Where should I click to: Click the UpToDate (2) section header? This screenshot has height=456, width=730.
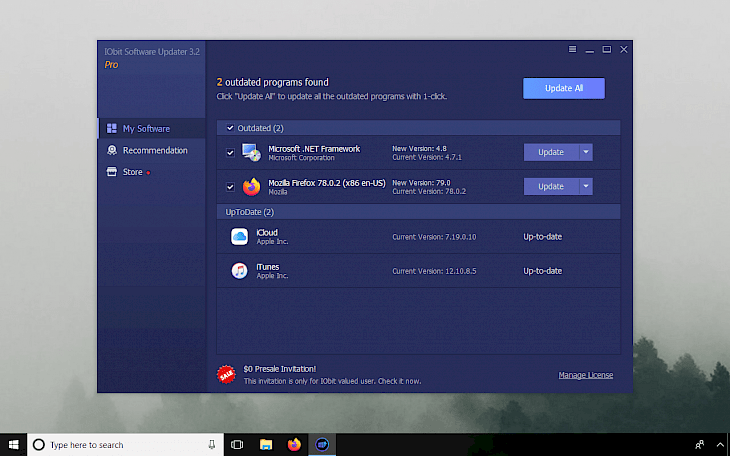pyautogui.click(x=419, y=212)
